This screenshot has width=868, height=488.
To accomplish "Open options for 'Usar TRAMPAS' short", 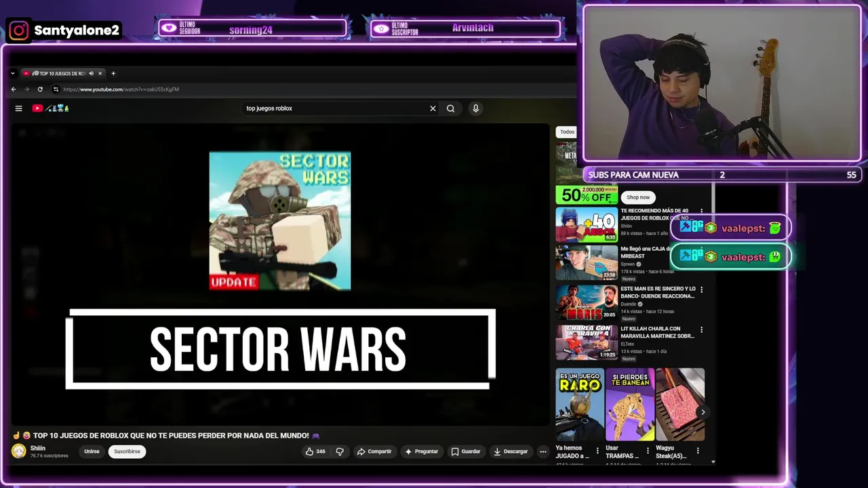I will [648, 450].
